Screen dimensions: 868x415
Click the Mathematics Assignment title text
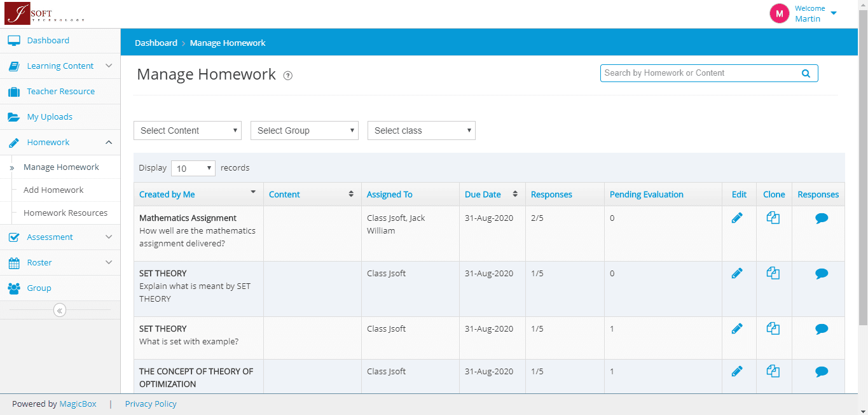(x=188, y=218)
